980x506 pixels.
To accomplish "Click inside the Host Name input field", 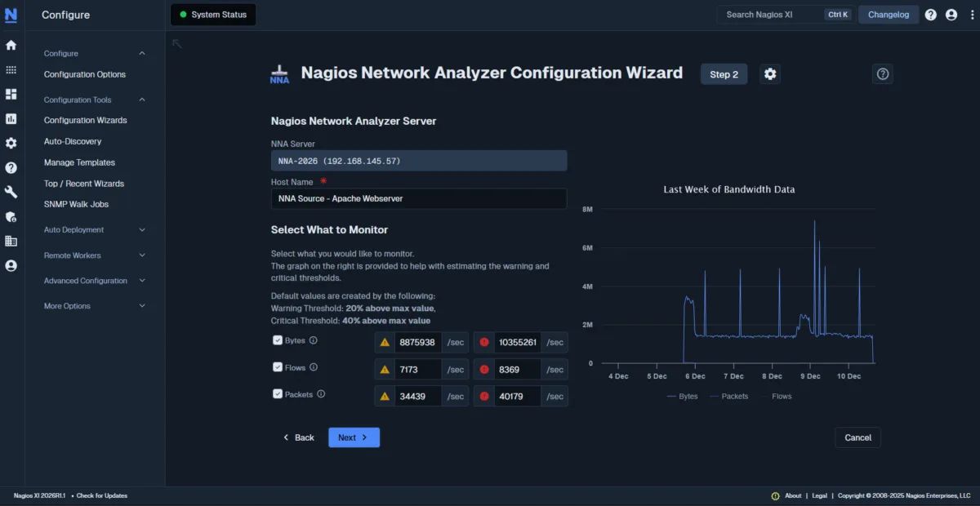I will [x=418, y=198].
